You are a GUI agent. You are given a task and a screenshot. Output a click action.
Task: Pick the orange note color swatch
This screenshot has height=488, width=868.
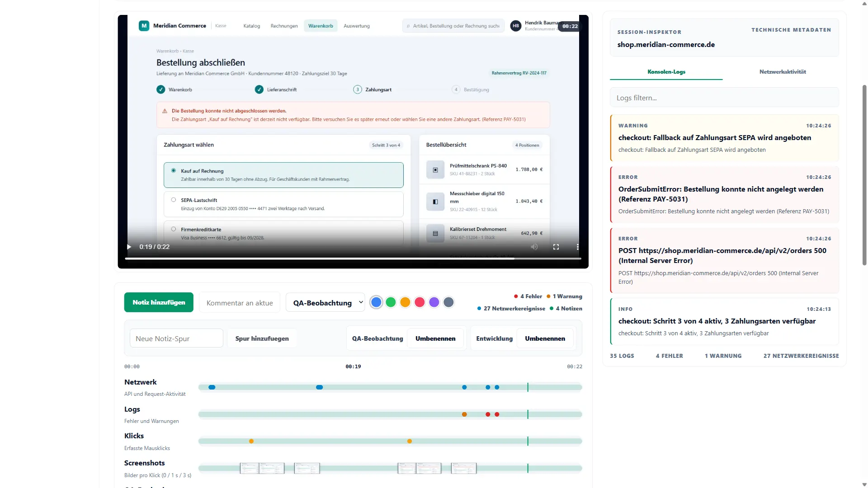tap(406, 302)
